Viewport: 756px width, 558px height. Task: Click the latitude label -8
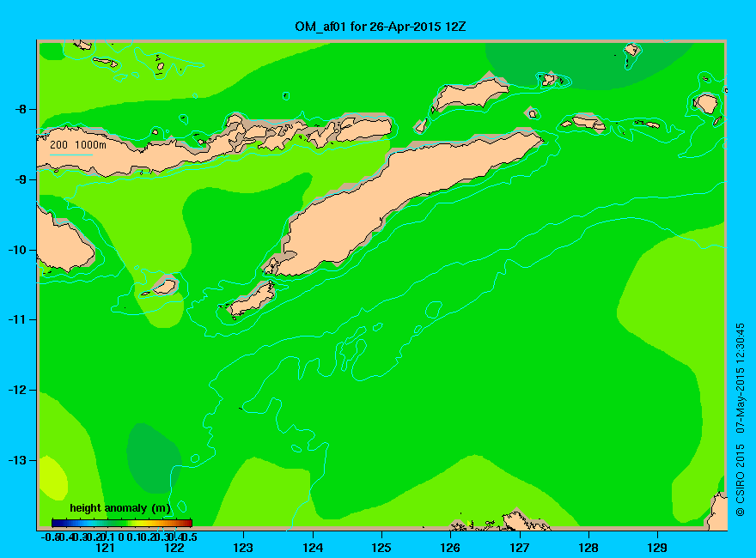[x=21, y=109]
